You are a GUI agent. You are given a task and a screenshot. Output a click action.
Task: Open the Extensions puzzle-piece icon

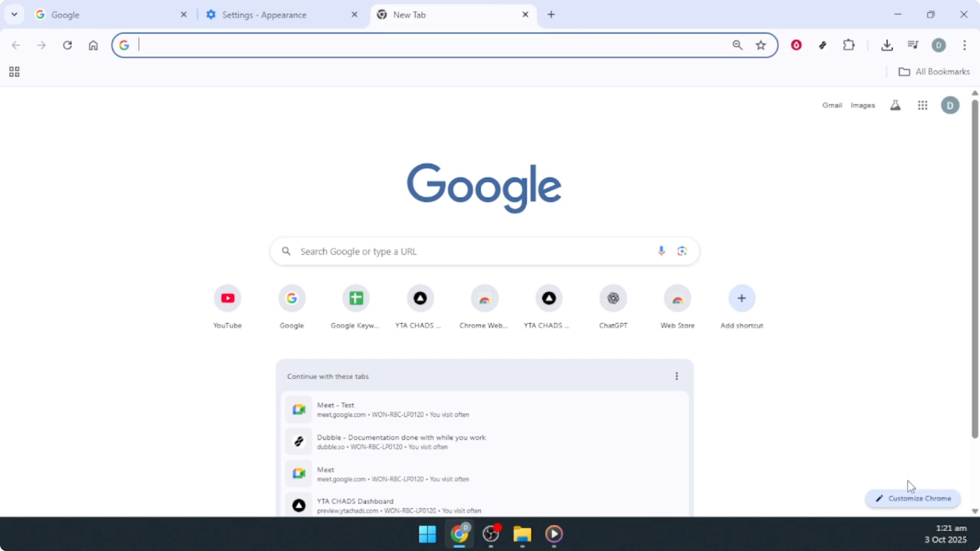pos(849,45)
